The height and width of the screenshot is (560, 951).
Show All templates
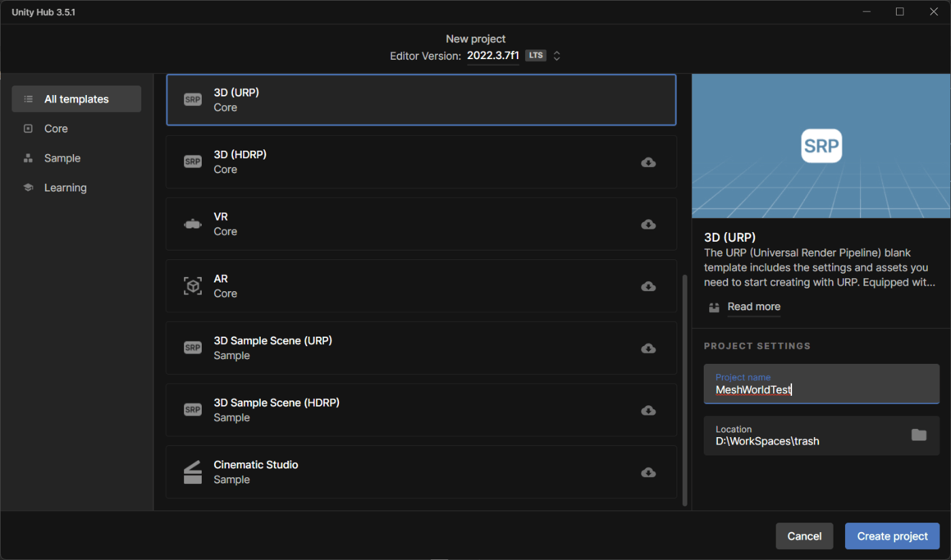point(77,99)
